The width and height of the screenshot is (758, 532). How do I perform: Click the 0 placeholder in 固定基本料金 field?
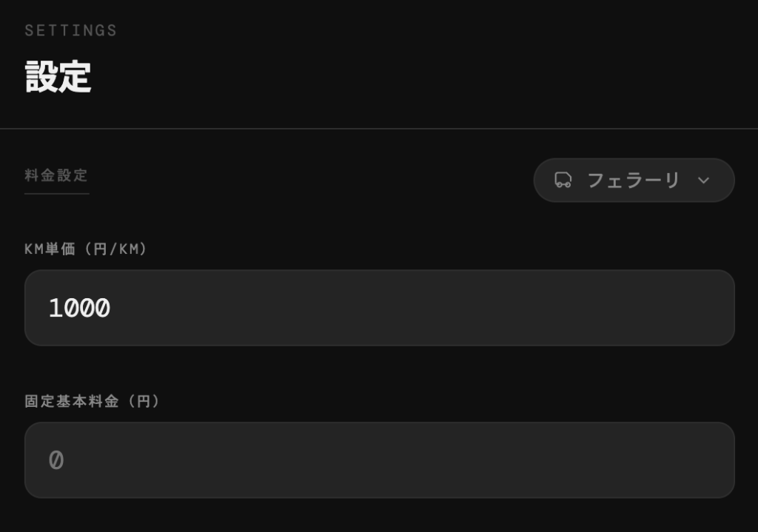tap(56, 460)
